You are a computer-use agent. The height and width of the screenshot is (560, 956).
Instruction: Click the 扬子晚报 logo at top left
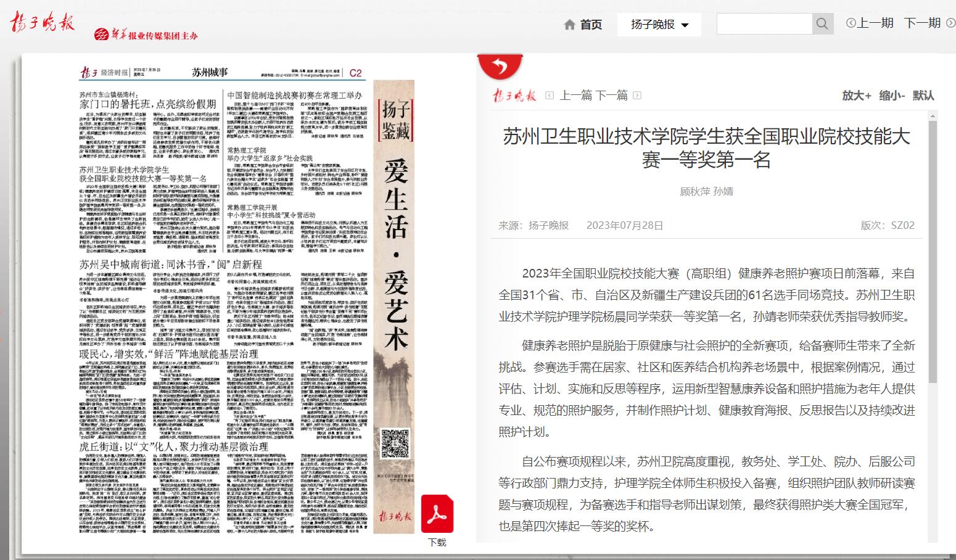(42, 23)
